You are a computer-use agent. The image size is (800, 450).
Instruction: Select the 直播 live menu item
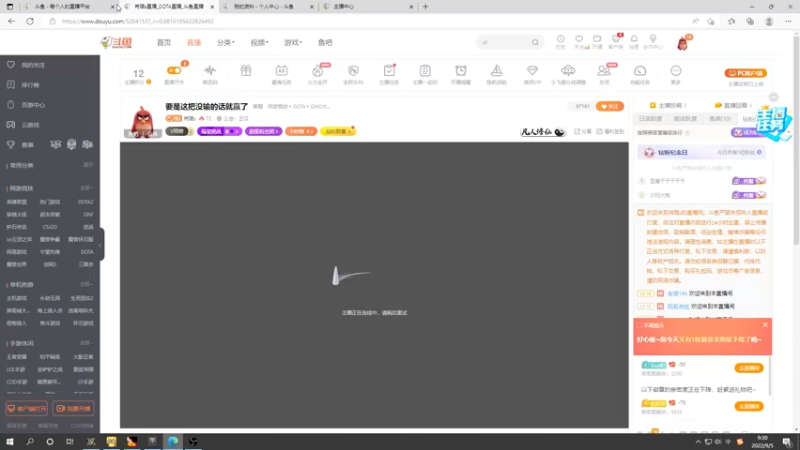click(x=194, y=43)
